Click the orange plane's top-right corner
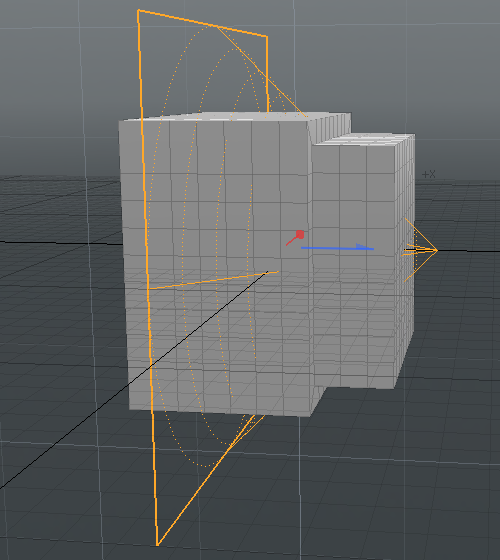Screen dimensions: 500x560 267,36
